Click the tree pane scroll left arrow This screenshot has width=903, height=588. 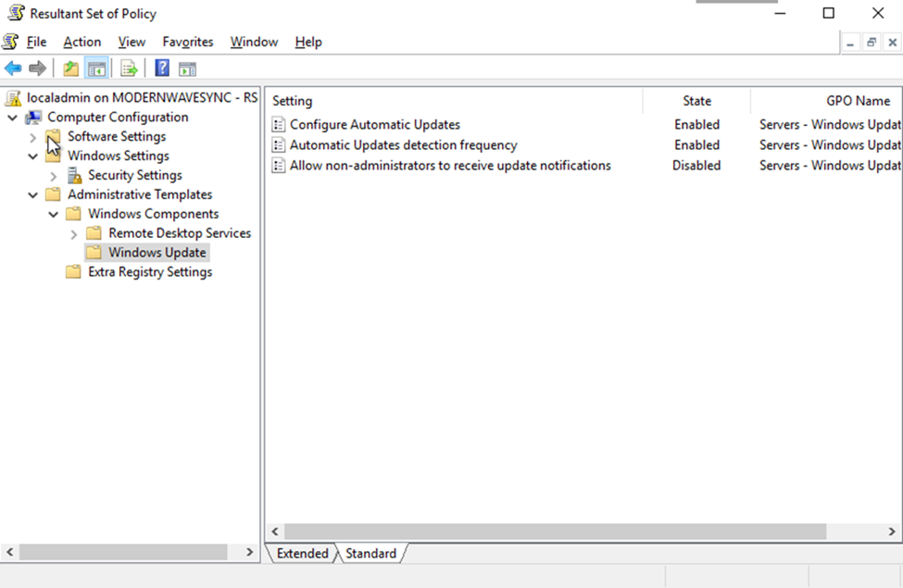point(10,552)
